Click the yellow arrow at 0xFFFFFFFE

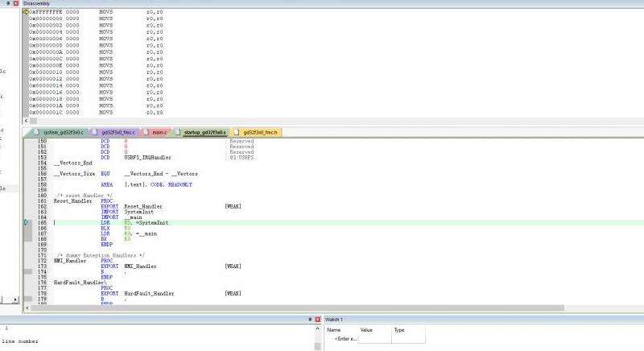tap(26, 13)
